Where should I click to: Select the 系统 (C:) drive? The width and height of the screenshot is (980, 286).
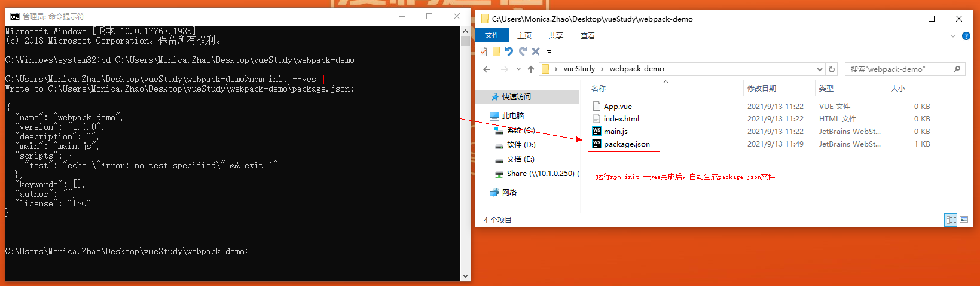click(x=521, y=130)
